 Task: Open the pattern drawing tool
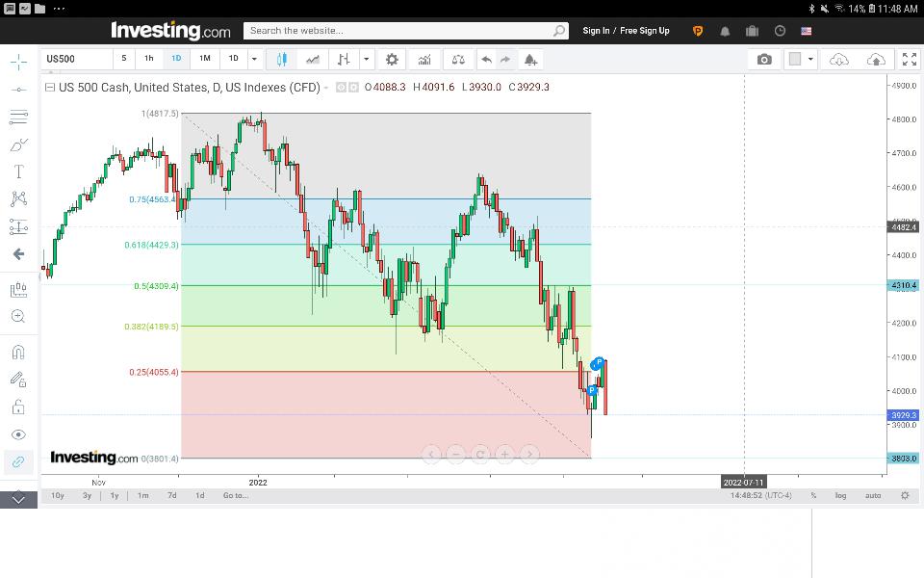coord(18,198)
